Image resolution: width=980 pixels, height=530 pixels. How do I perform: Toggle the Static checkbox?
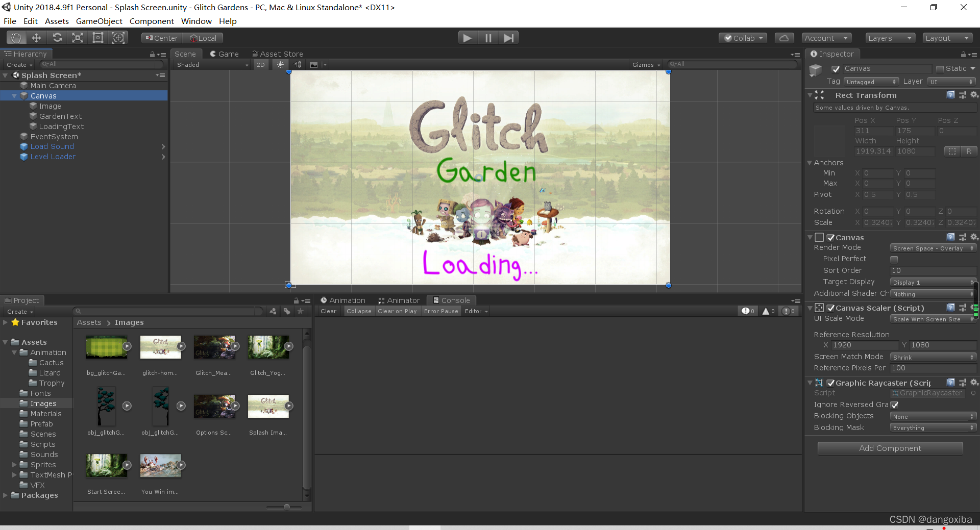click(x=940, y=69)
